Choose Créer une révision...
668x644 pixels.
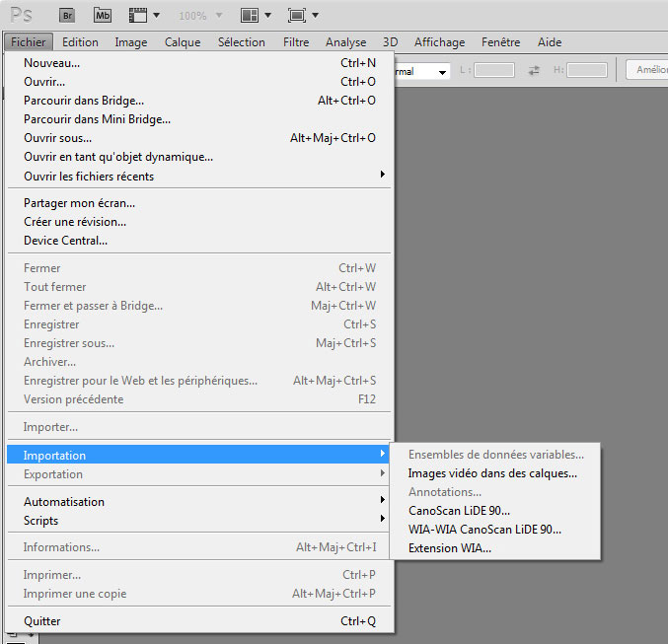199,222
